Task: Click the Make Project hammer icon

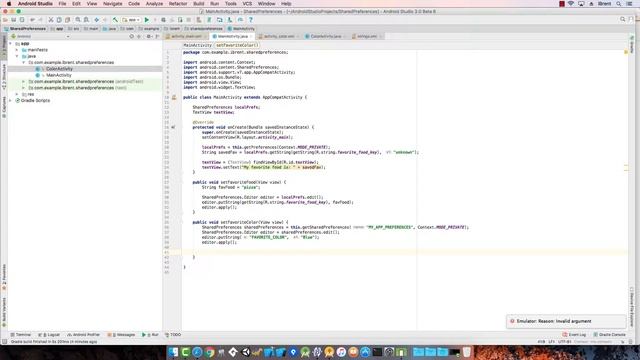Action: pos(116,20)
